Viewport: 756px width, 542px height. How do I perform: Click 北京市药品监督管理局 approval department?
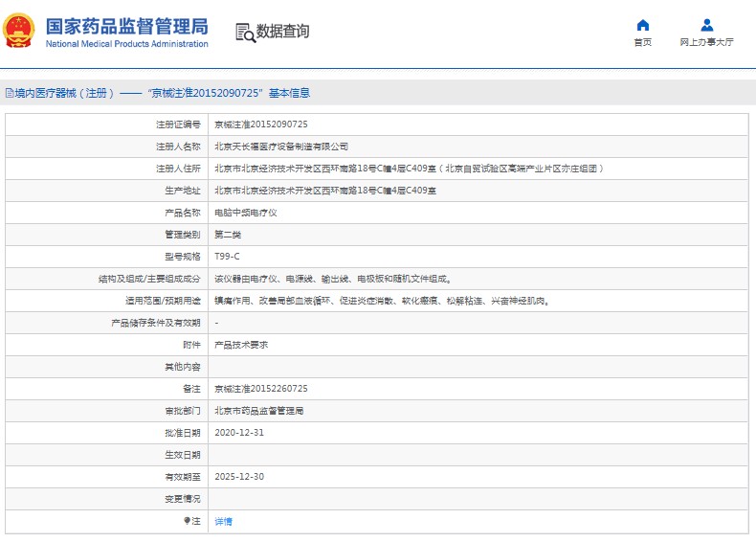pos(259,411)
